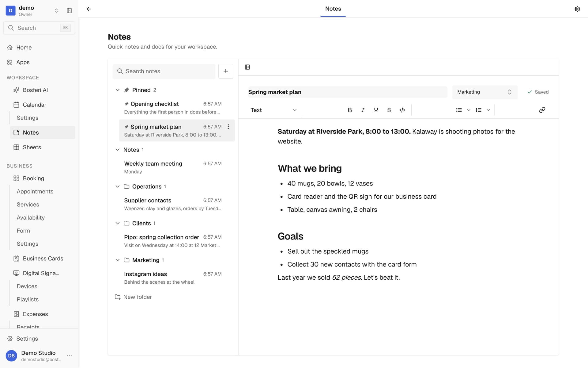The width and height of the screenshot is (588, 368).
Task: Select the Notes tab at the top
Action: pyautogui.click(x=333, y=9)
